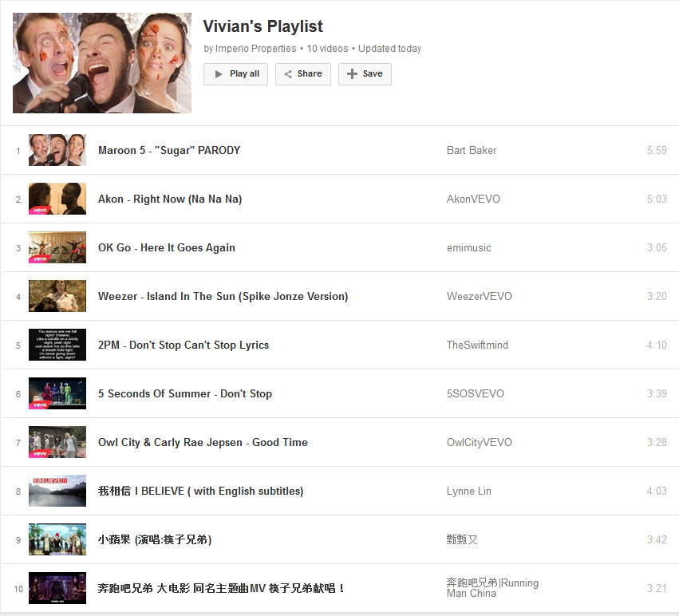Open thumbnail of Maroon 5 Sugar PARODY
This screenshot has width=679, height=616.
(x=57, y=150)
